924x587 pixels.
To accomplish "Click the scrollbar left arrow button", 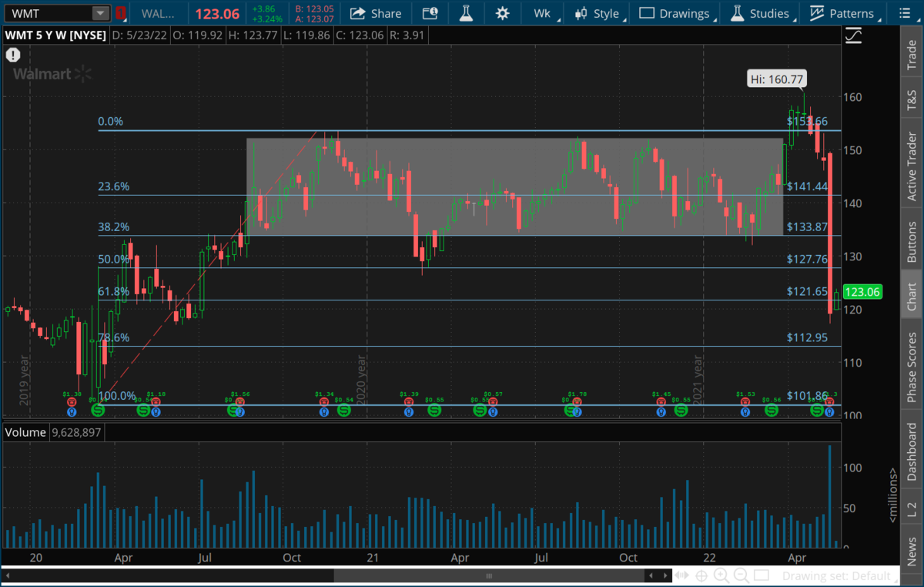I will [x=651, y=575].
